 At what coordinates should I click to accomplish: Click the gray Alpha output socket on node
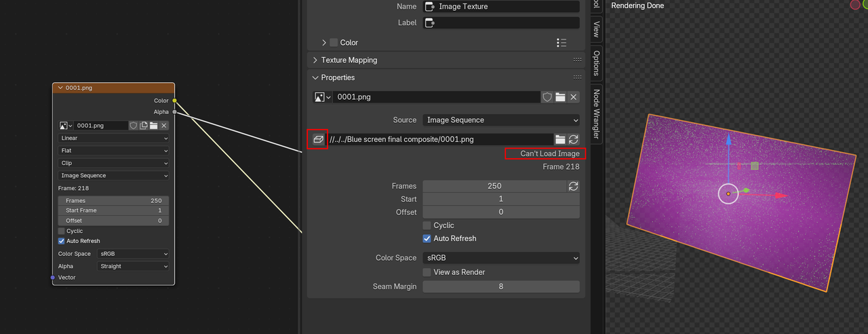(x=174, y=112)
